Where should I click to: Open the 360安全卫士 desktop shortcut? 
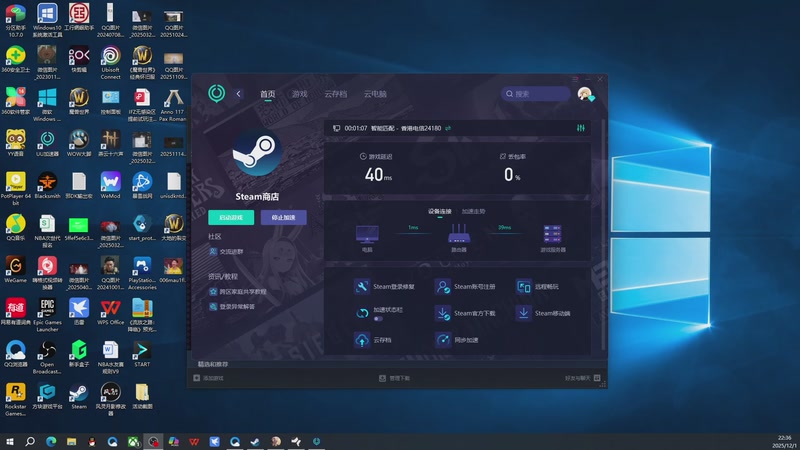coord(15,59)
